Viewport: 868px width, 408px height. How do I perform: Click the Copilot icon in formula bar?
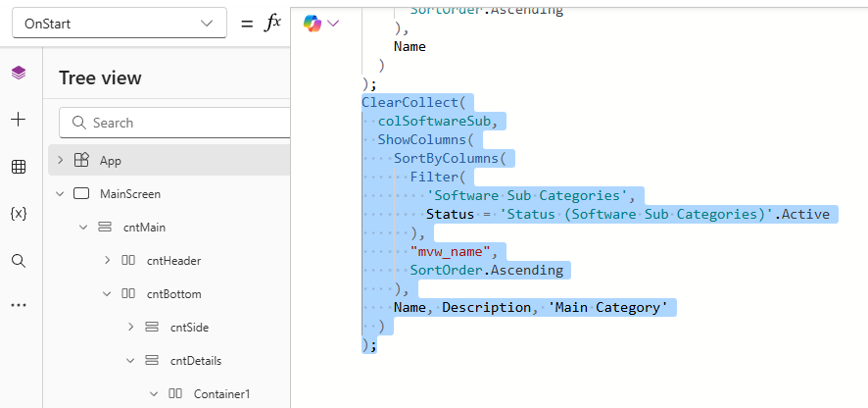pyautogui.click(x=312, y=23)
